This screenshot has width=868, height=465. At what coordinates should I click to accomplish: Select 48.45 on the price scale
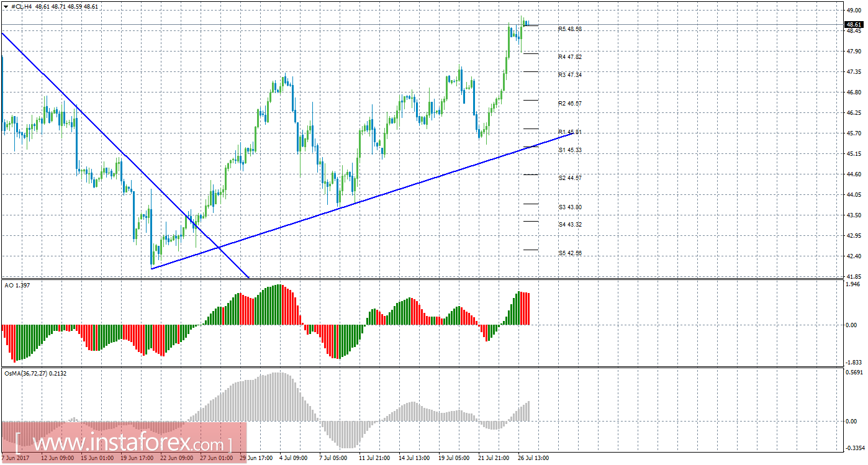854,31
